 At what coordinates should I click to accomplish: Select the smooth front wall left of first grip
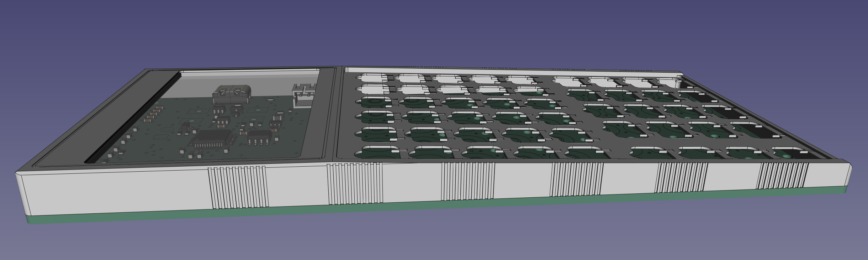[114, 191]
